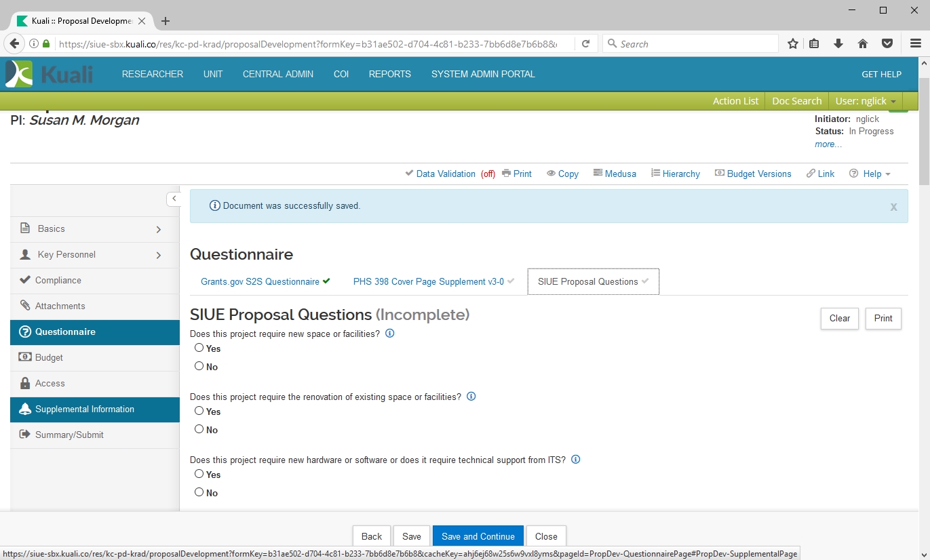Open the Help dropdown menu
This screenshot has height=560, width=930.
870,174
